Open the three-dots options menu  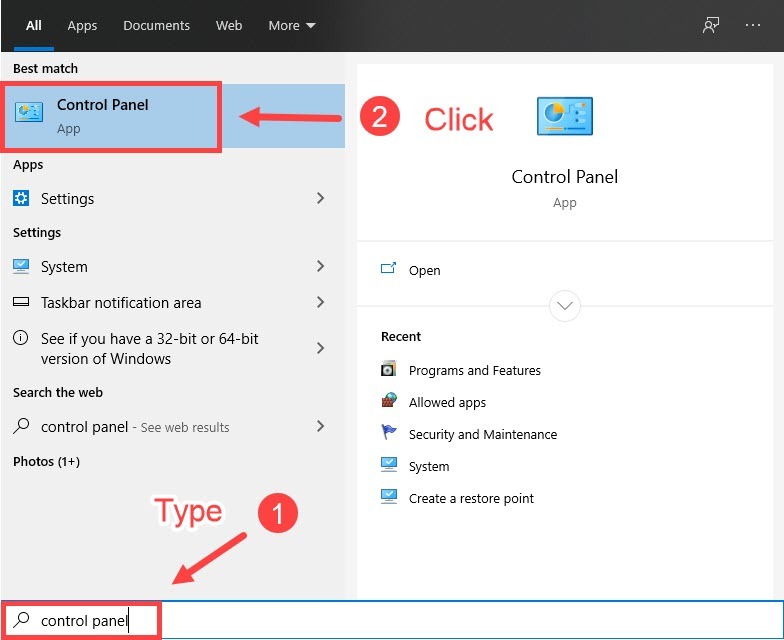[x=752, y=25]
